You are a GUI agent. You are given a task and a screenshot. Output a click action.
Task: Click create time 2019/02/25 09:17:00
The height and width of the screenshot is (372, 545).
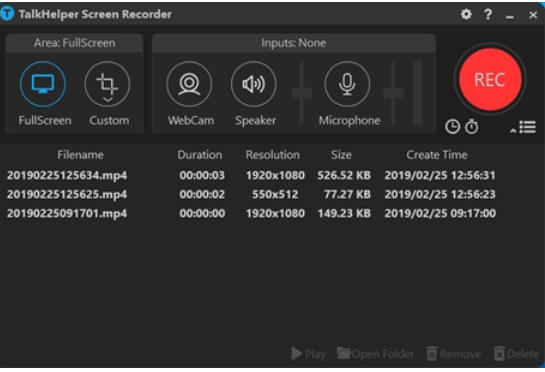point(440,213)
